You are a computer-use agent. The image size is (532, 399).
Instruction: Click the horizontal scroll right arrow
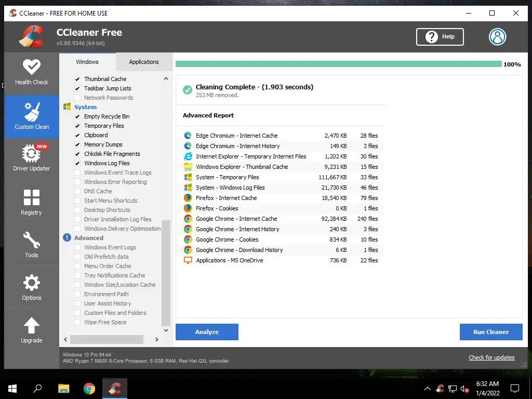[x=156, y=339]
